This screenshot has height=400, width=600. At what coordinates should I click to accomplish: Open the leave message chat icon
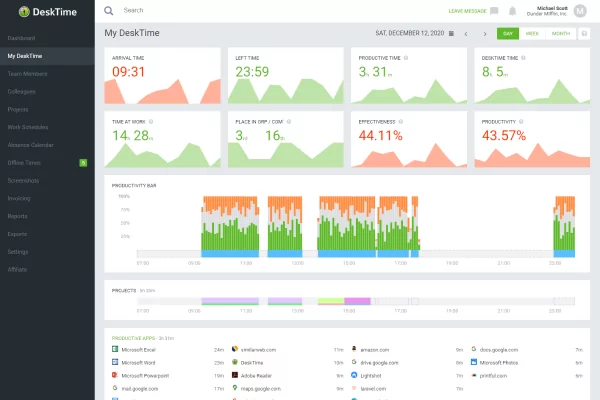[494, 11]
